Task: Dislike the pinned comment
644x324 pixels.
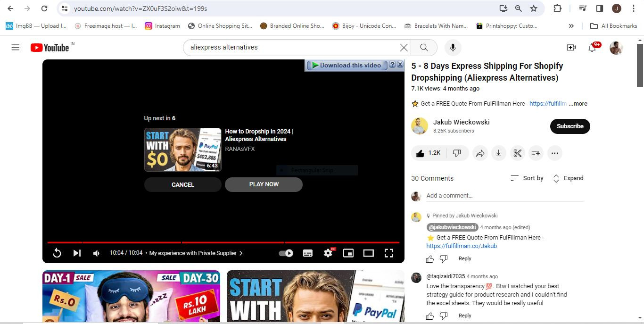Action: coord(444,259)
